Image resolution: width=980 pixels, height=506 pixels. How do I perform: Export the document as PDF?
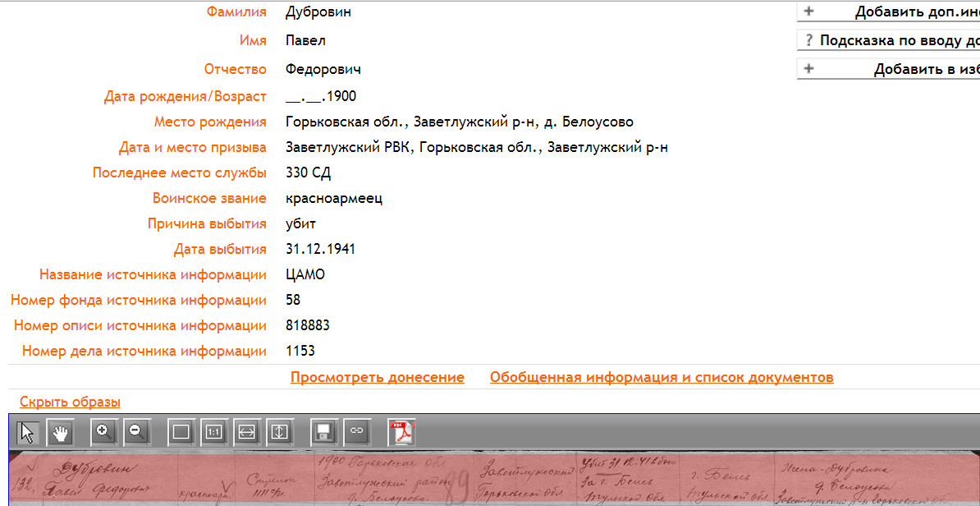coord(401,431)
